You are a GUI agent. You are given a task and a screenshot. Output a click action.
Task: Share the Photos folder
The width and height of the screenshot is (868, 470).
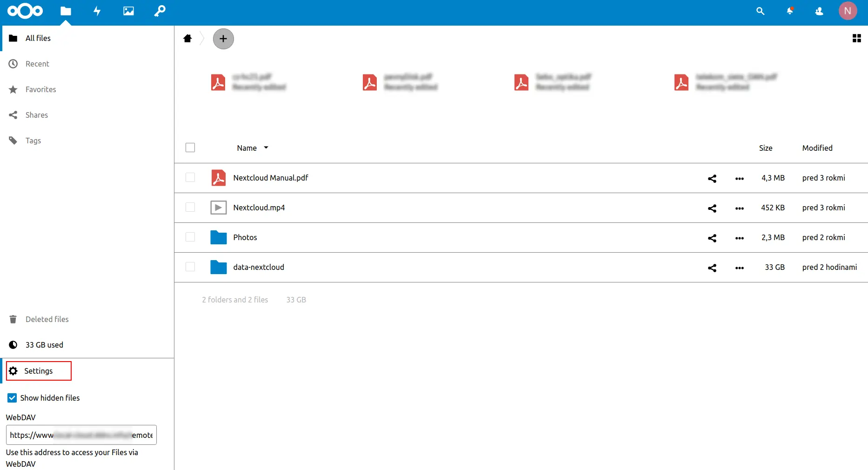point(712,238)
